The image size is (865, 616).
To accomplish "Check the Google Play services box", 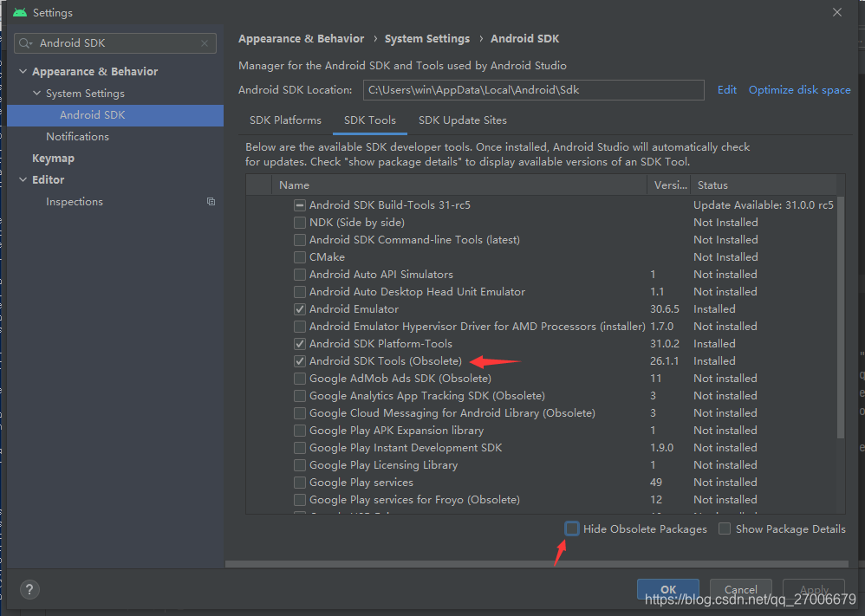I will [300, 483].
